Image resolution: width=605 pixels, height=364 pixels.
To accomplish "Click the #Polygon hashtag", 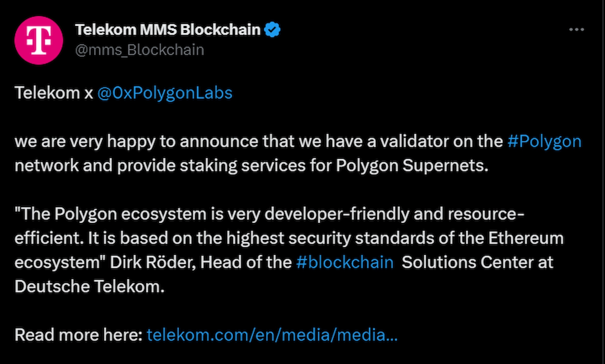I will pyautogui.click(x=544, y=141).
